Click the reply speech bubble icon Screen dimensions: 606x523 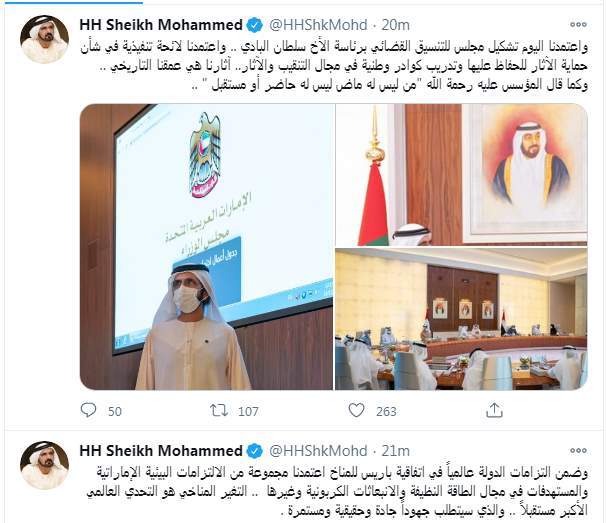pos(88,410)
